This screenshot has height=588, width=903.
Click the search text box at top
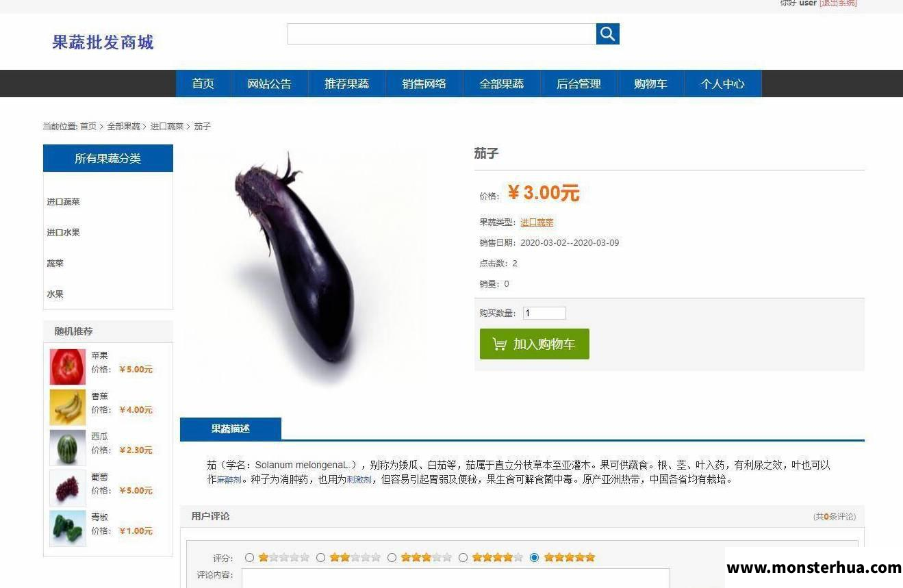pos(442,34)
